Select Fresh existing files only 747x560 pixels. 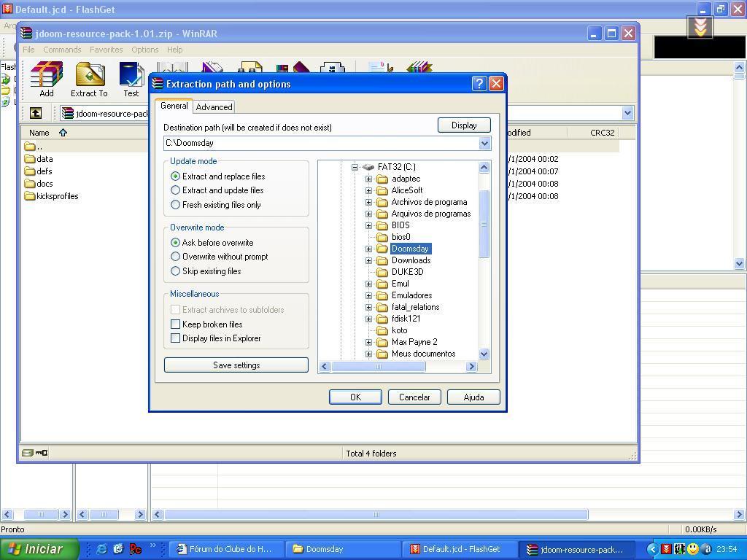tap(175, 205)
